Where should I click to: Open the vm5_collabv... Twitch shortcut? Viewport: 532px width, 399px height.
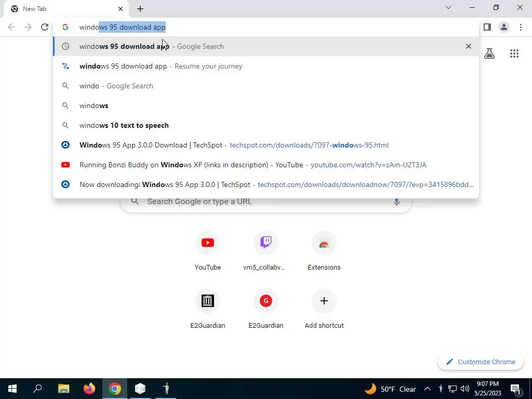pyautogui.click(x=265, y=251)
